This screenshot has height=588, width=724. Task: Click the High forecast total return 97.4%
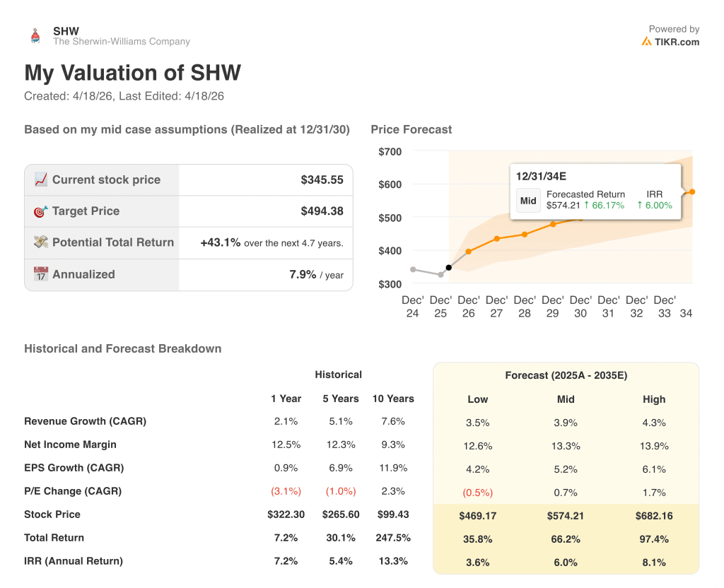tap(654, 539)
